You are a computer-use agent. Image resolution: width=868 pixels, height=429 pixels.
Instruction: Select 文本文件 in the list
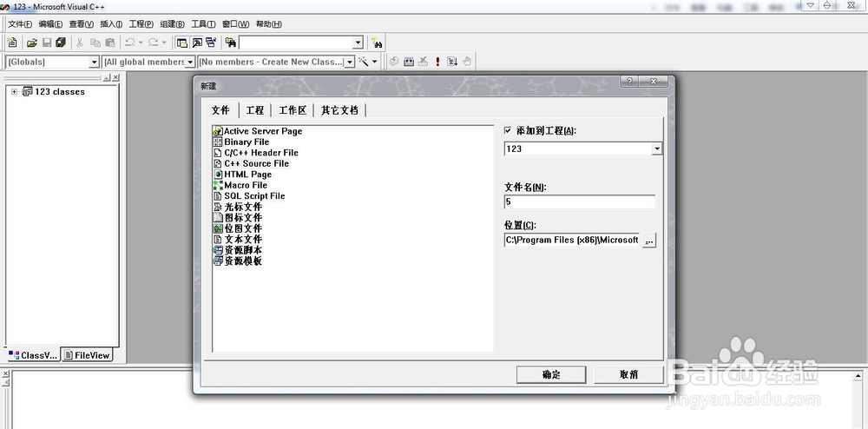238,239
